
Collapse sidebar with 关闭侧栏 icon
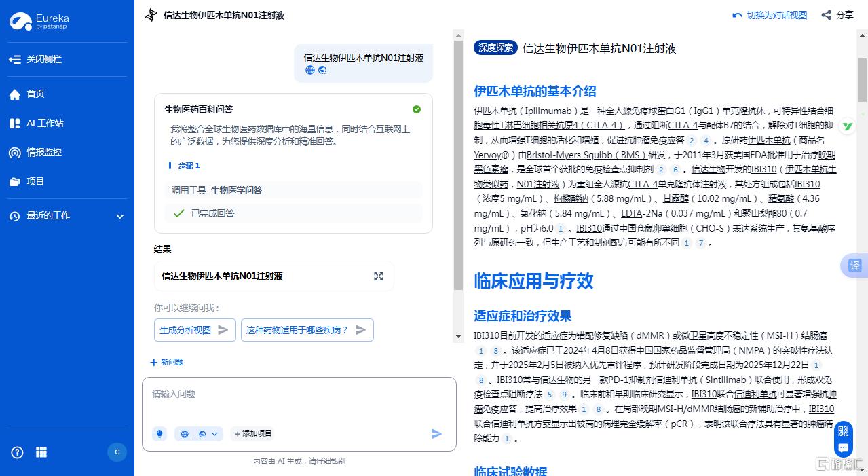15,60
